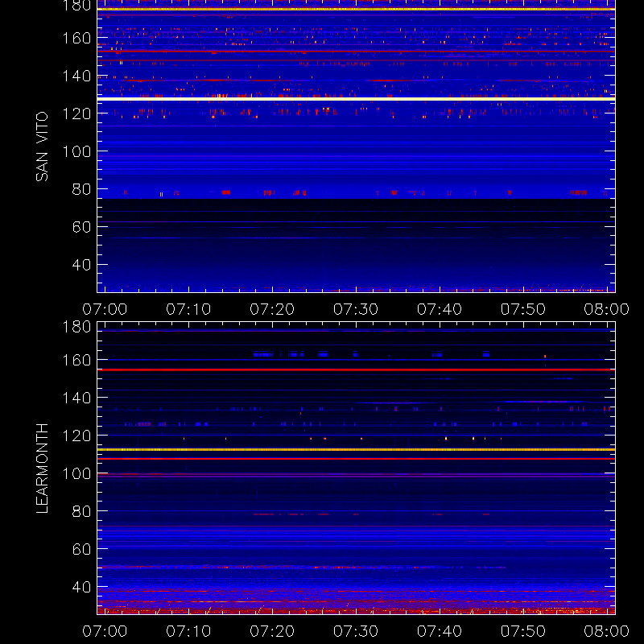
Task: Click 08:00 time label under San Vito plot
Action: point(607,309)
